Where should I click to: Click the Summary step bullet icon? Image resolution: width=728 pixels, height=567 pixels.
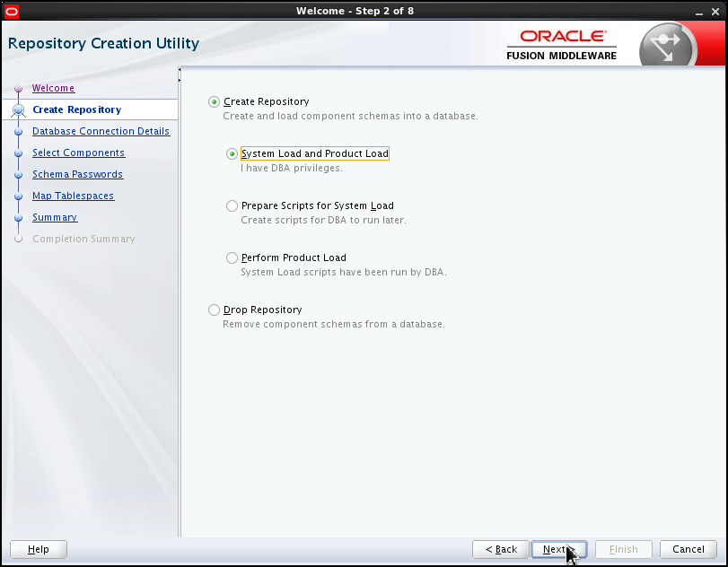coord(19,218)
